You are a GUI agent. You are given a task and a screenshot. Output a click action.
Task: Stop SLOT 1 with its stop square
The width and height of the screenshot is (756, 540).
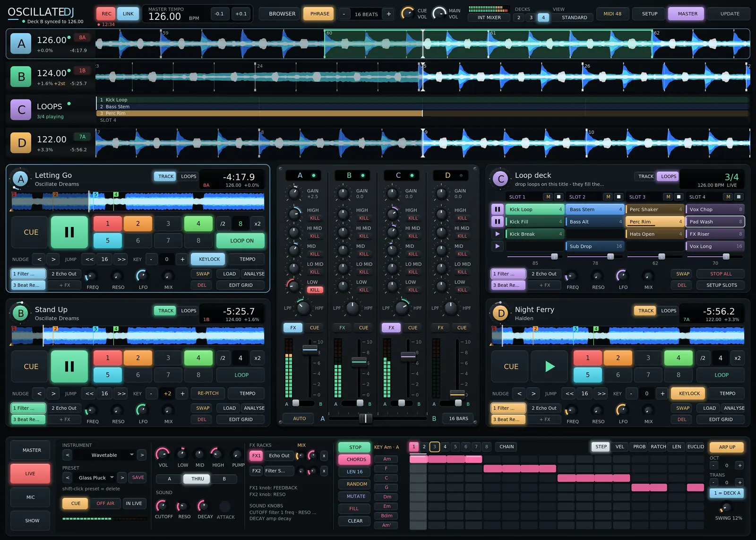click(x=559, y=197)
